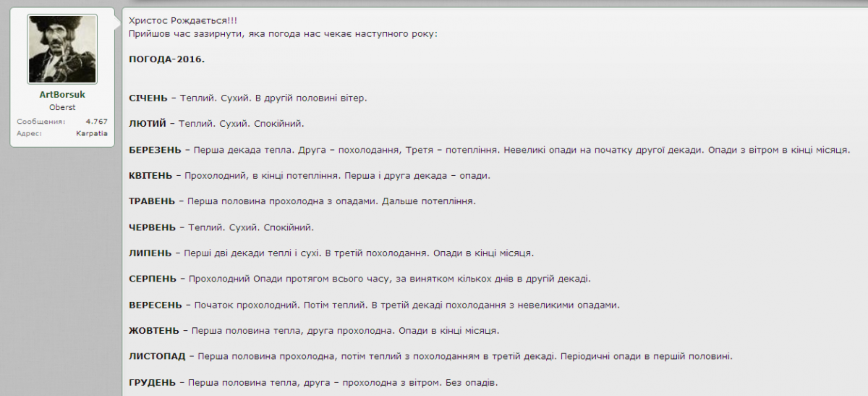Click the БЕРЕЗЕНЬ forecast line
Image resolution: width=868 pixels, height=396 pixels.
[x=489, y=150]
